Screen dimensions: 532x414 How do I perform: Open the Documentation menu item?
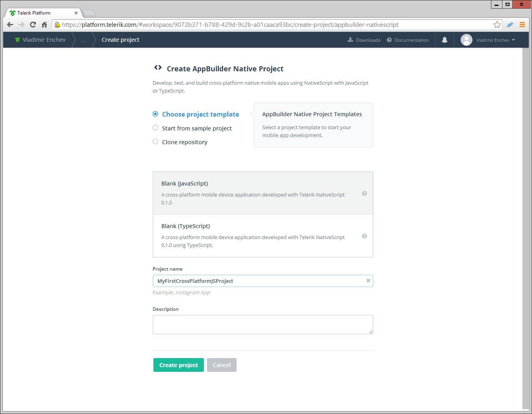408,40
